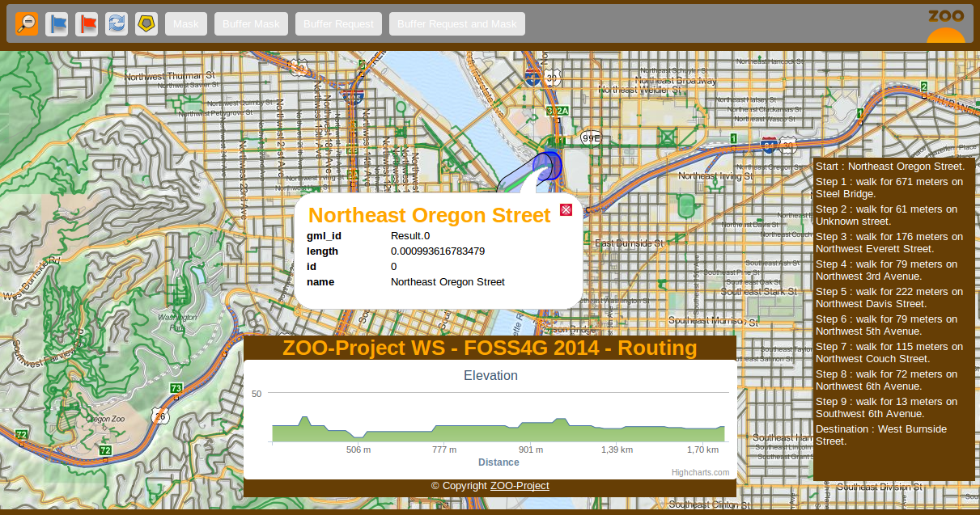
Task: Open the ZOO-Project copyright link
Action: coord(520,486)
